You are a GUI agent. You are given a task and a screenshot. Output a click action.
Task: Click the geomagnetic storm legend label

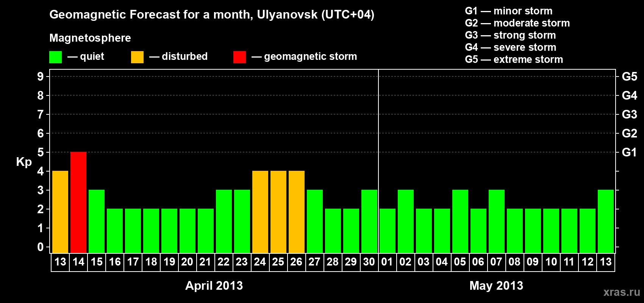[x=311, y=56]
